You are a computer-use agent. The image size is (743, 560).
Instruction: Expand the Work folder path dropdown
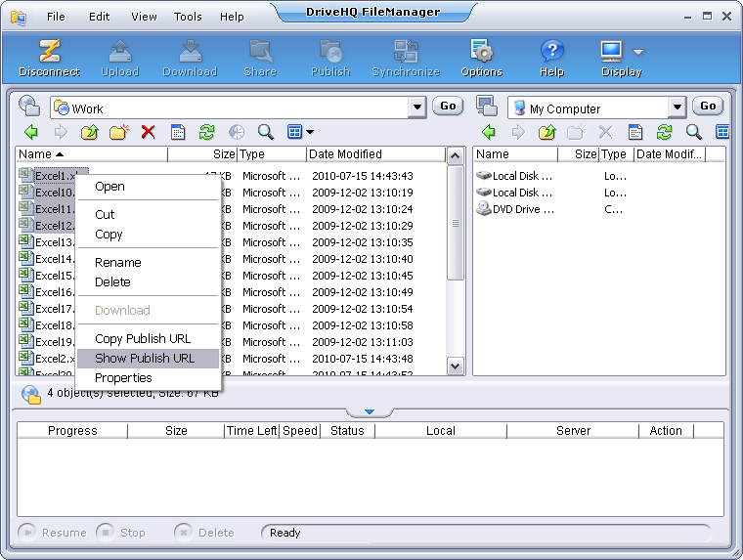pos(417,108)
